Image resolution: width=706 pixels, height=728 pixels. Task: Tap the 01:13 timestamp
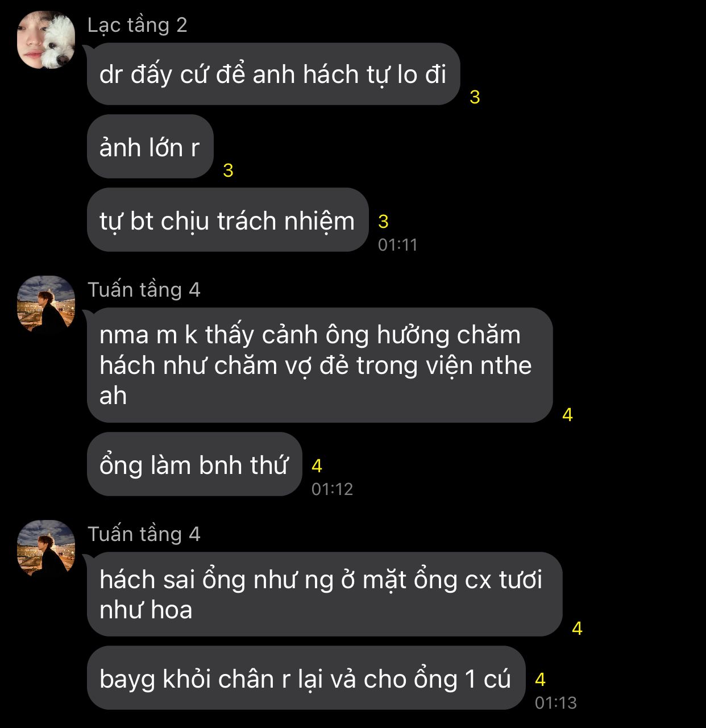click(555, 703)
